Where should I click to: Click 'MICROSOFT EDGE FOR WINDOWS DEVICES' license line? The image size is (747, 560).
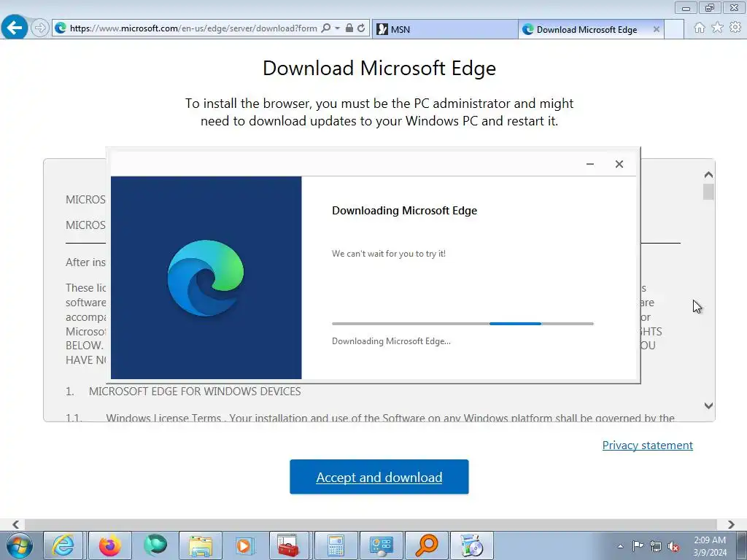195,392
